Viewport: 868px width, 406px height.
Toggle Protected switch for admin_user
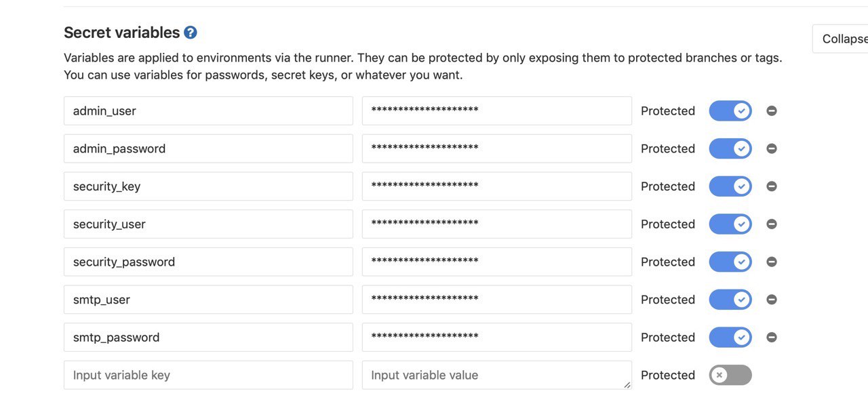730,110
